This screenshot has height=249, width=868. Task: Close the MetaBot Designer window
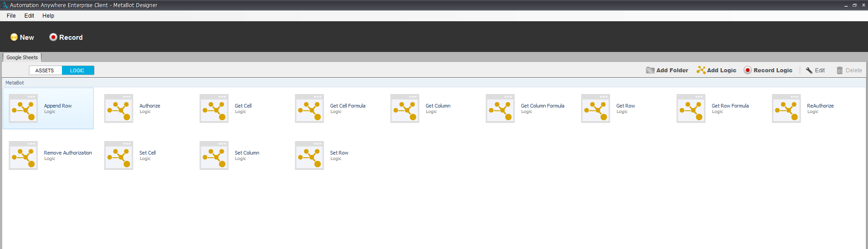pos(863,5)
